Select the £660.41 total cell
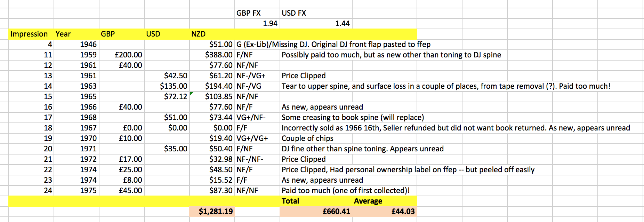644x222 pixels. (x=316, y=212)
